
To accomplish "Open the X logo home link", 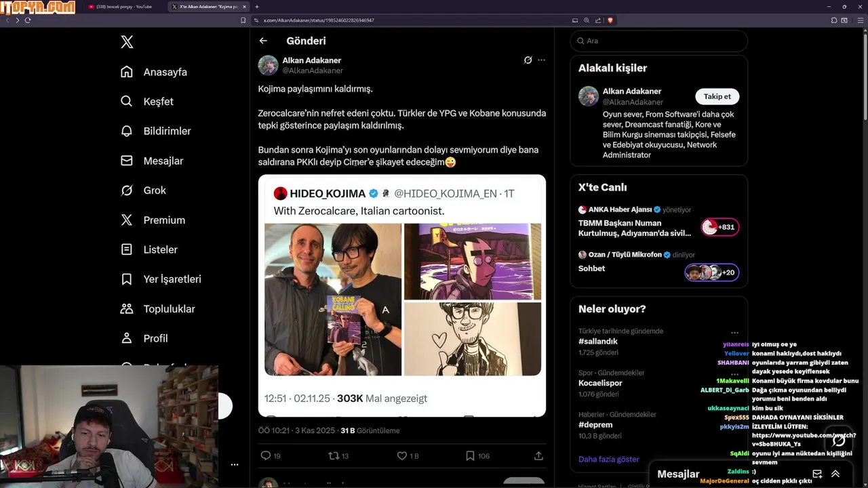I will (127, 42).
